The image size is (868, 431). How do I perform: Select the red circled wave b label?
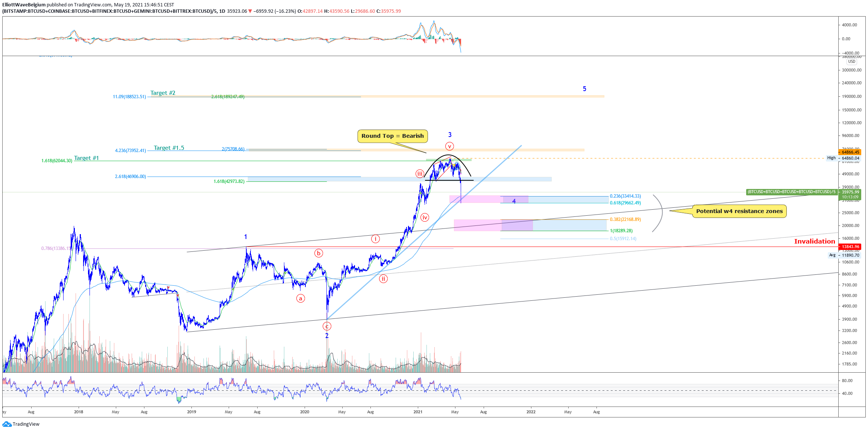(319, 253)
